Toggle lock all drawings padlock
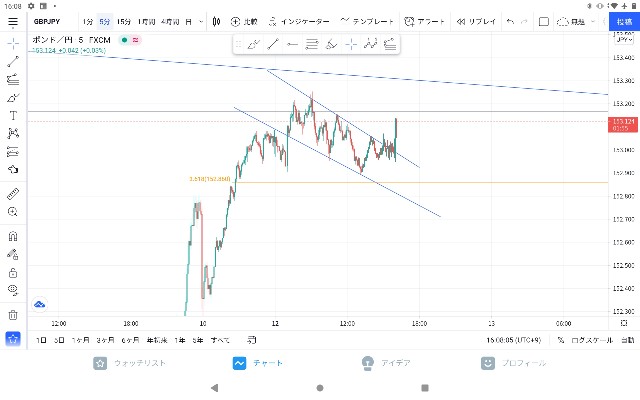This screenshot has width=640, height=400. point(13,272)
